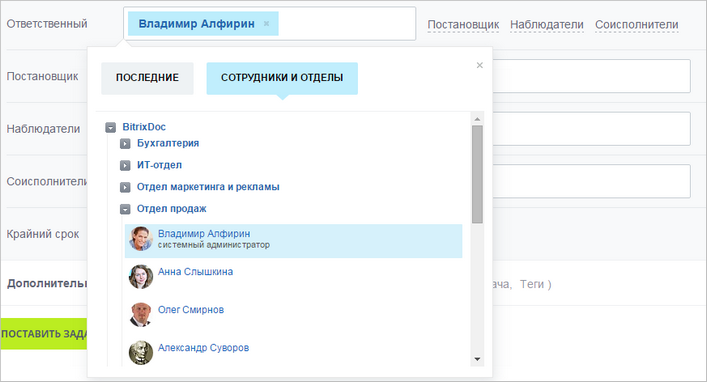Remove Владимир Алфирин tag from Ответственный field

(x=266, y=24)
